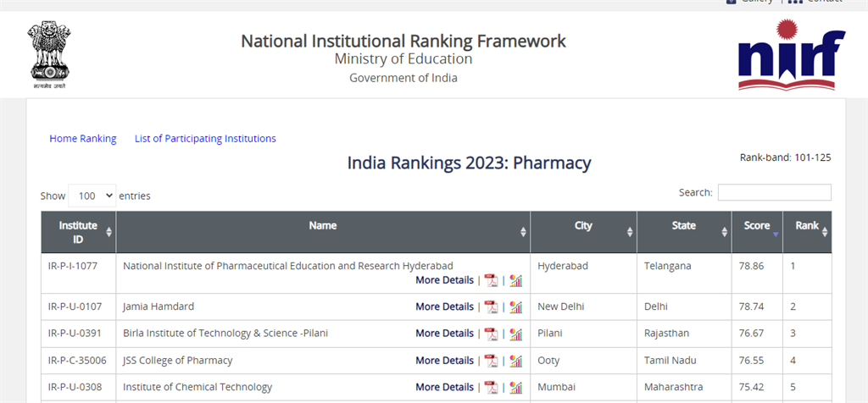Sort table by Institute ID column
Image resolution: width=868 pixels, height=403 pixels.
pyautogui.click(x=78, y=232)
